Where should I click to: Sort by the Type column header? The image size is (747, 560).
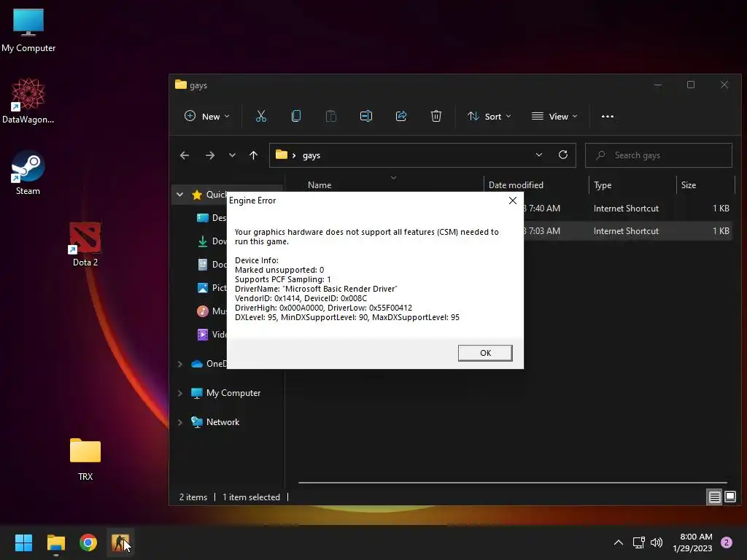click(x=602, y=184)
